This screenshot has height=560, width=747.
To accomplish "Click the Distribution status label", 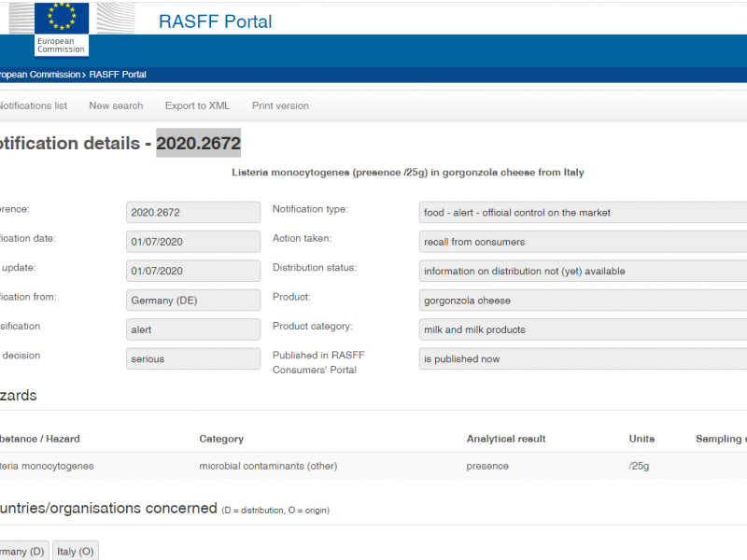I will pyautogui.click(x=315, y=268).
